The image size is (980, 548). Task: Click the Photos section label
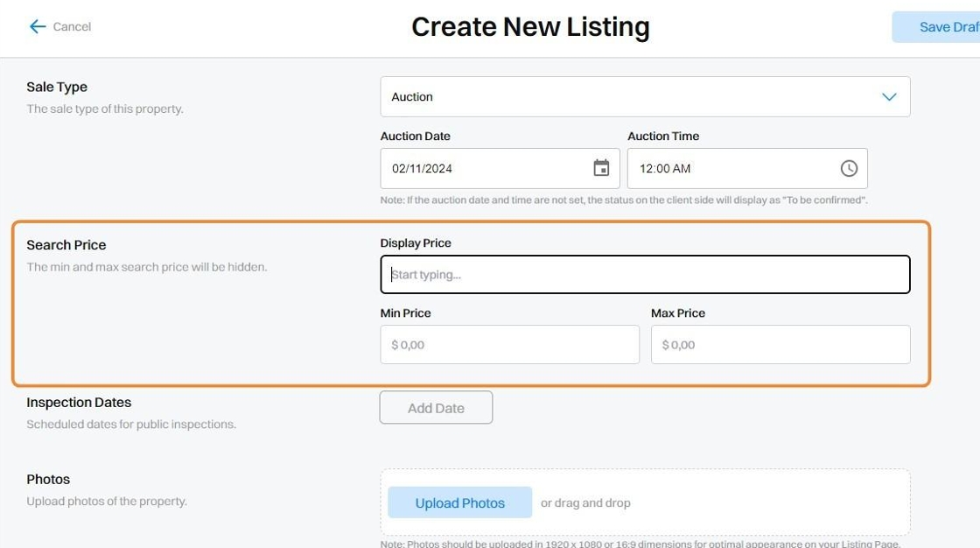pyautogui.click(x=48, y=480)
